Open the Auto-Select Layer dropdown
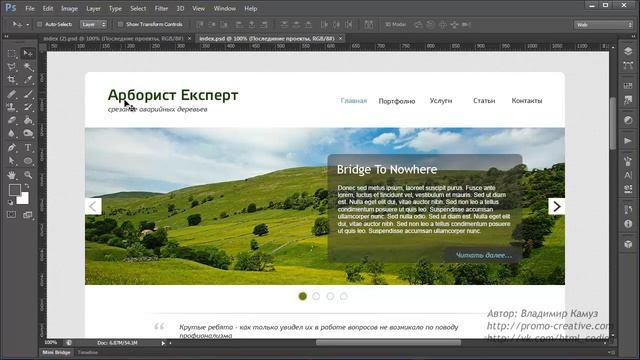640x360 pixels. pyautogui.click(x=93, y=24)
